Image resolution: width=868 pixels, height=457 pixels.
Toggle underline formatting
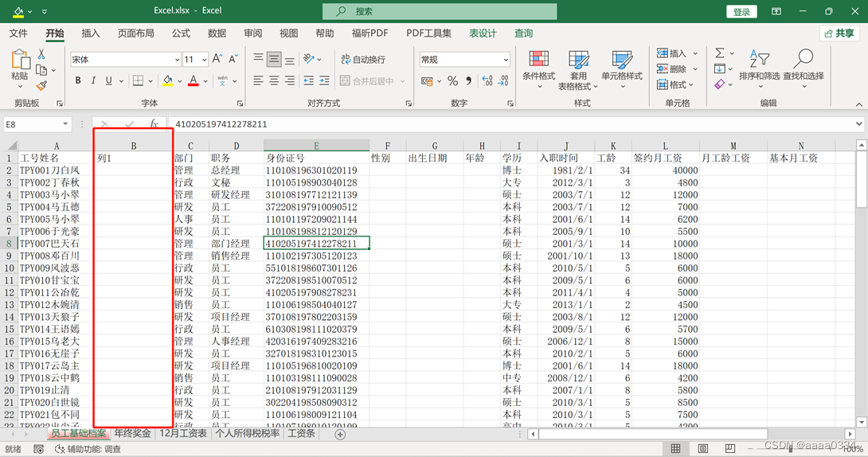coord(108,80)
